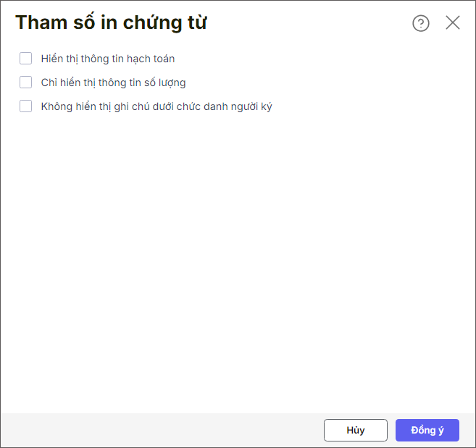This screenshot has width=476, height=448.
Task: Enable Chỉ hiển thị thông tin số lượng checkbox
Action: 26,83
